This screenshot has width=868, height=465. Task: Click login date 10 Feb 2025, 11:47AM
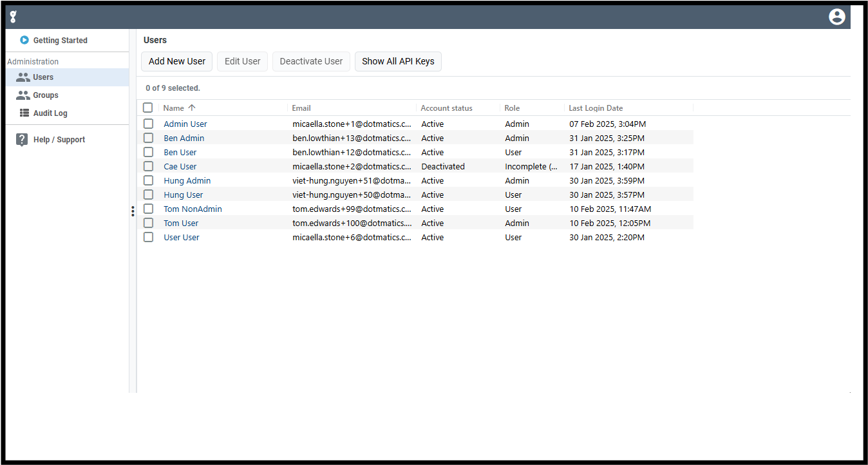pos(610,209)
